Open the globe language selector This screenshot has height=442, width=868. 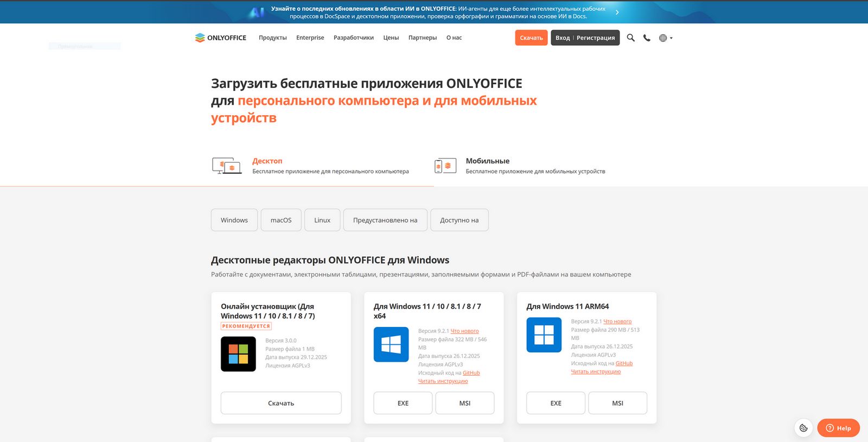[x=666, y=38]
